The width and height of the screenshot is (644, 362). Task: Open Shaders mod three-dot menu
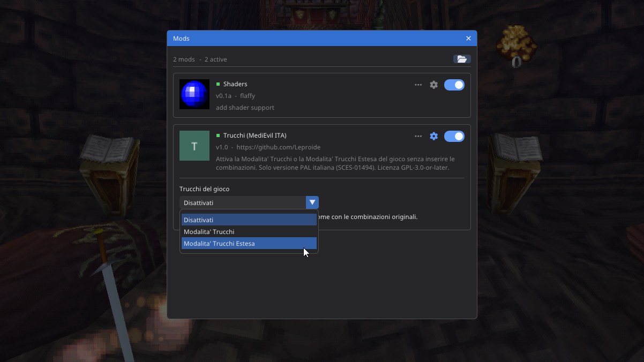point(418,85)
